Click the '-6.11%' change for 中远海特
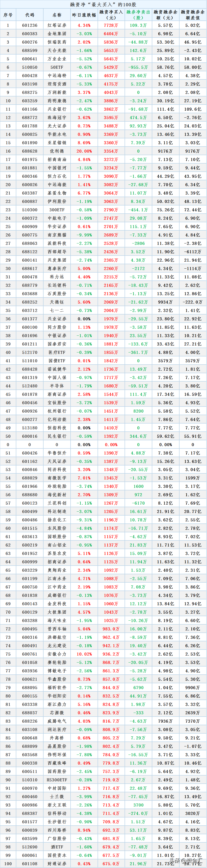The image size is (207, 868). point(84,75)
